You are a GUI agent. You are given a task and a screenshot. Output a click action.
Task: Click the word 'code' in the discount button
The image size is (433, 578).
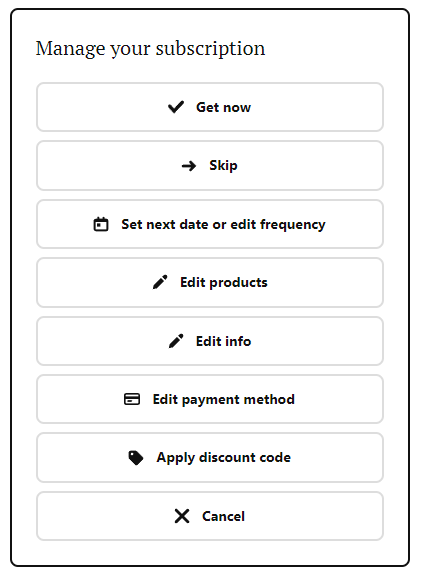click(x=275, y=457)
